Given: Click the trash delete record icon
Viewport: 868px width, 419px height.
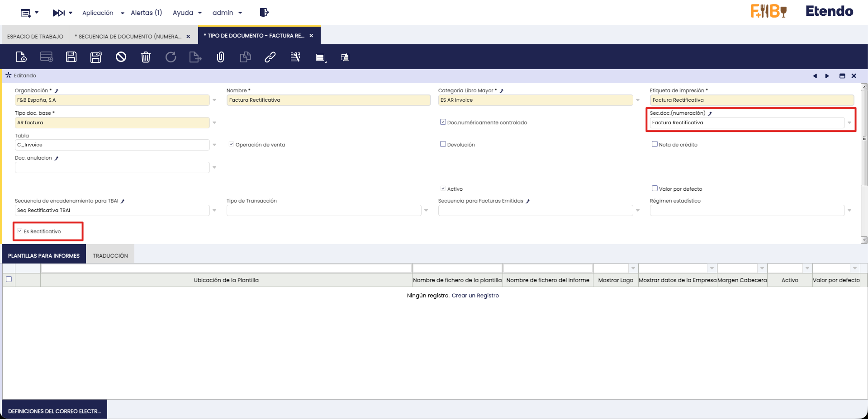Looking at the screenshot, I should [146, 57].
